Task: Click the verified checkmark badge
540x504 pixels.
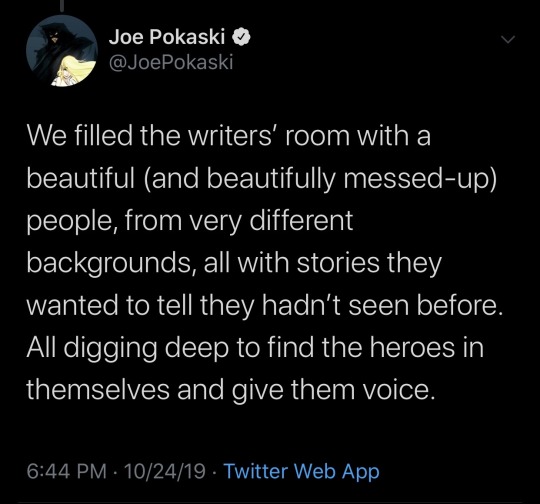Action: pyautogui.click(x=242, y=37)
